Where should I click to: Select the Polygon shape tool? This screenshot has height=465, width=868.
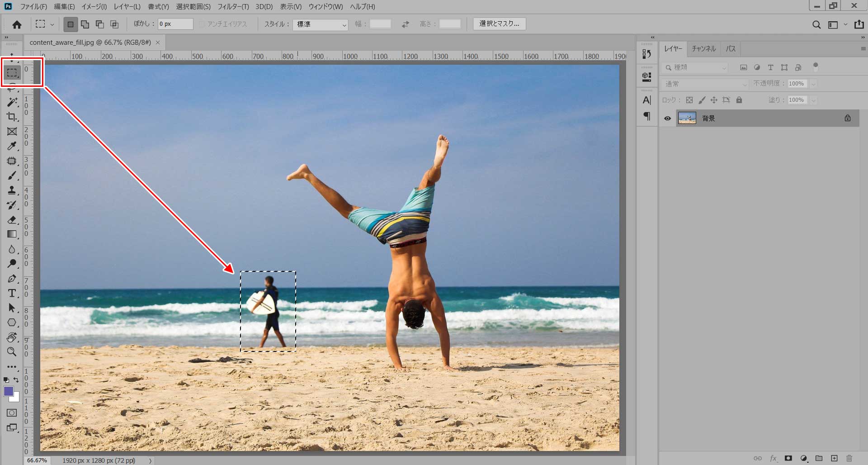12,323
